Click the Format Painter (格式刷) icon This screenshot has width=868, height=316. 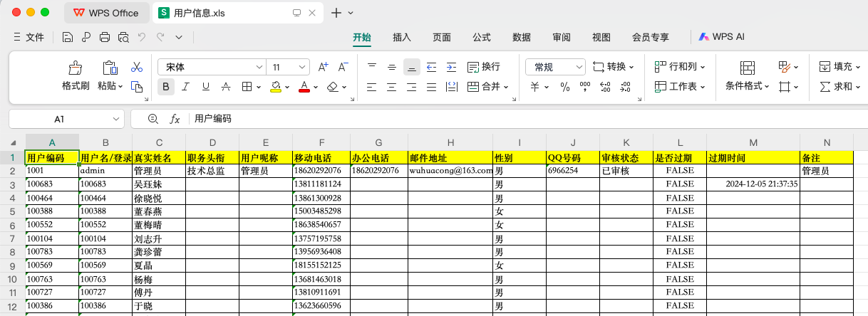coord(75,68)
